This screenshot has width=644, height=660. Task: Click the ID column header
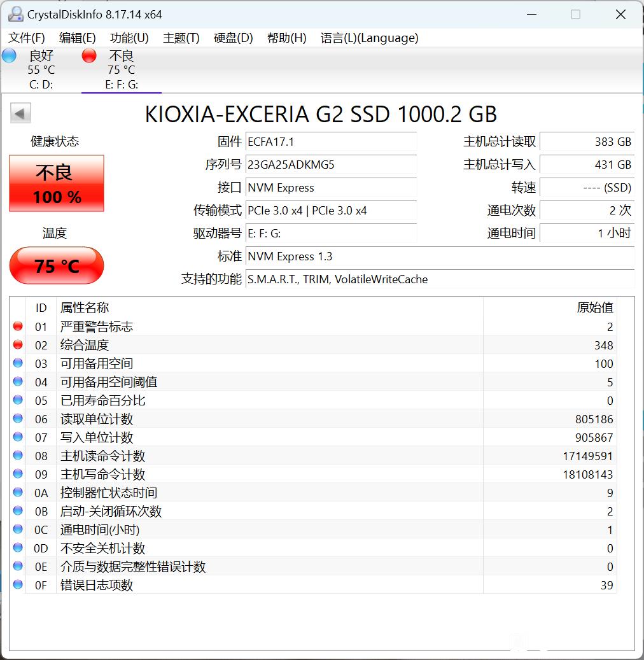[41, 307]
